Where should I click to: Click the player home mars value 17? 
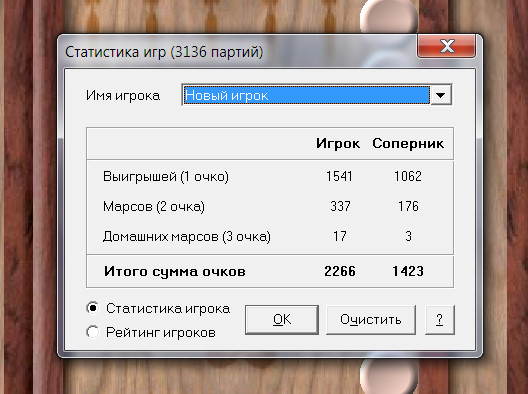click(x=340, y=236)
